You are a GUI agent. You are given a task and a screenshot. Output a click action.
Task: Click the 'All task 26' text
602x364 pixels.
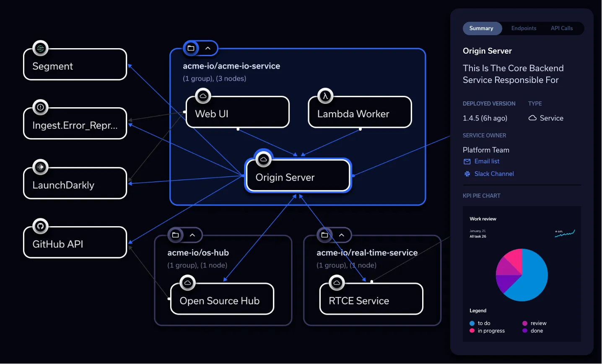pyautogui.click(x=478, y=237)
